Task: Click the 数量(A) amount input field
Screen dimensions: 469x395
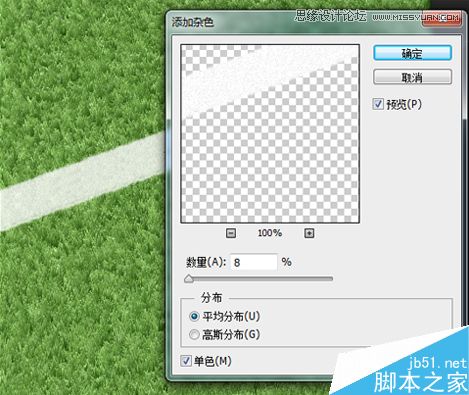Action: pos(253,262)
